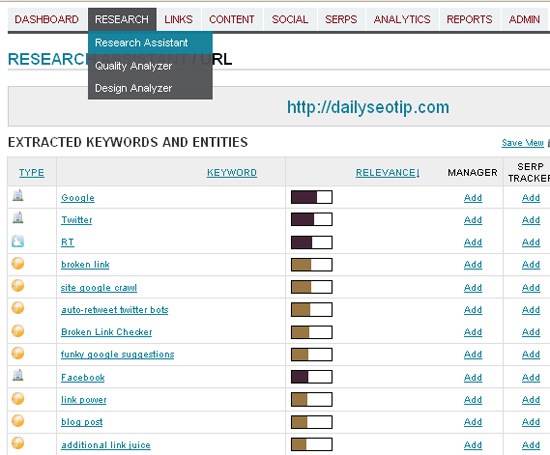550x455 pixels.
Task: Switch to the Content tab
Action: tap(232, 19)
